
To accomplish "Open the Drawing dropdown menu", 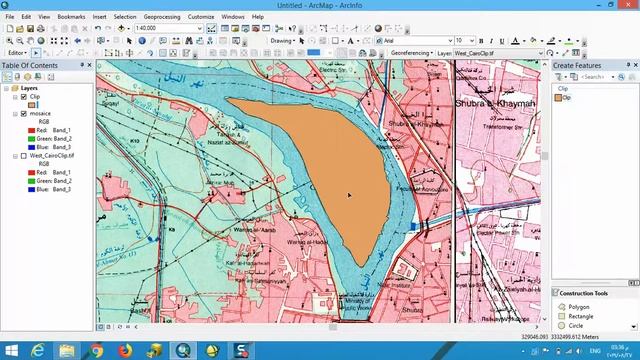I will coord(282,41).
